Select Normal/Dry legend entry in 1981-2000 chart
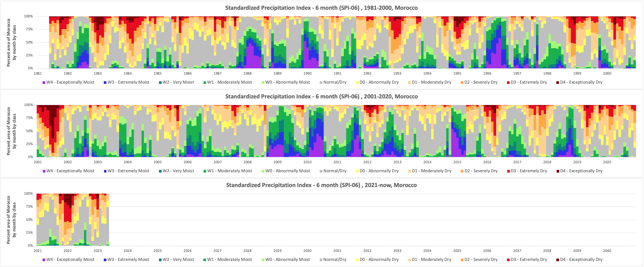 point(333,82)
